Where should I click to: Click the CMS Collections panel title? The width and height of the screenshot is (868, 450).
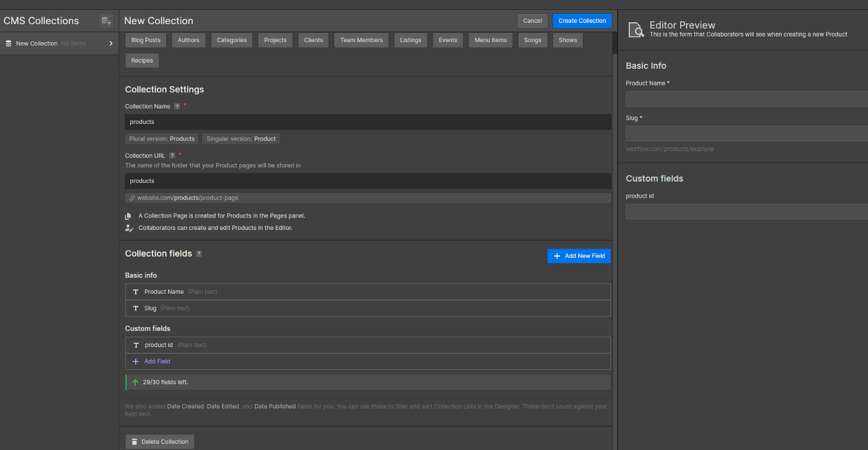(x=42, y=21)
